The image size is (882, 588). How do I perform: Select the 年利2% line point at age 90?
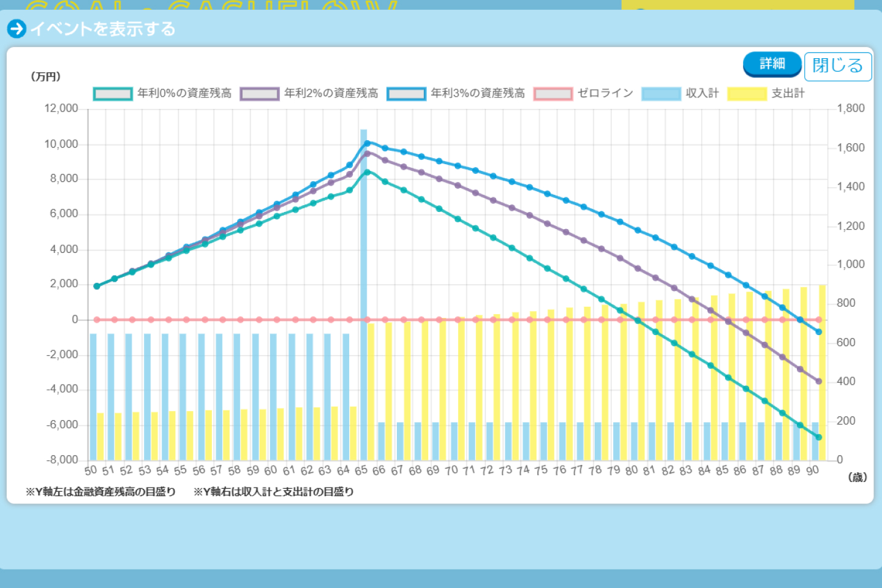click(818, 381)
